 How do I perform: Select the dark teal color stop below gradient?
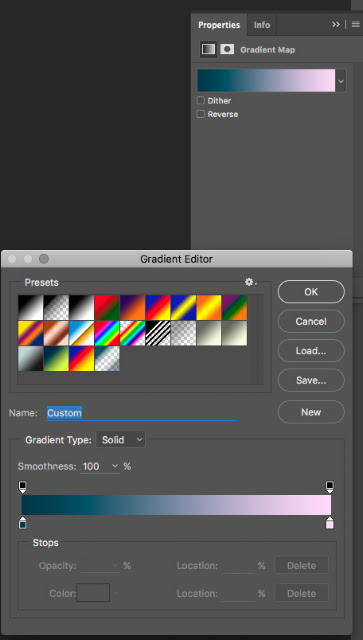(22, 523)
